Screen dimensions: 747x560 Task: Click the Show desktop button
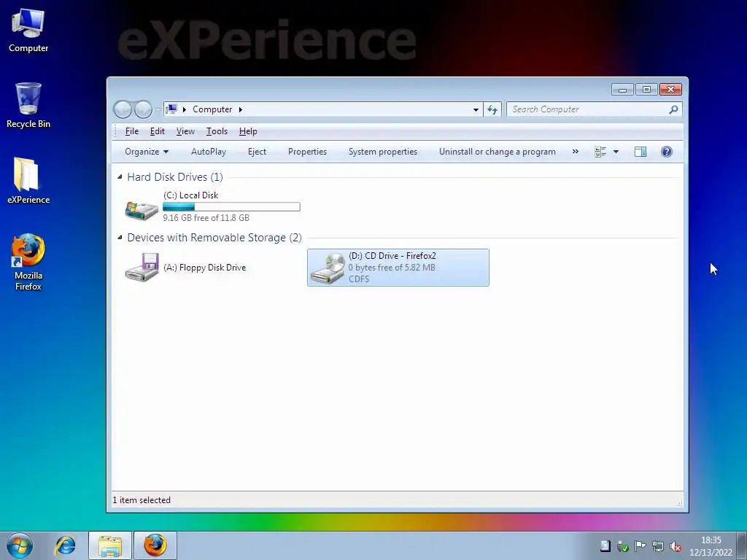(742, 545)
